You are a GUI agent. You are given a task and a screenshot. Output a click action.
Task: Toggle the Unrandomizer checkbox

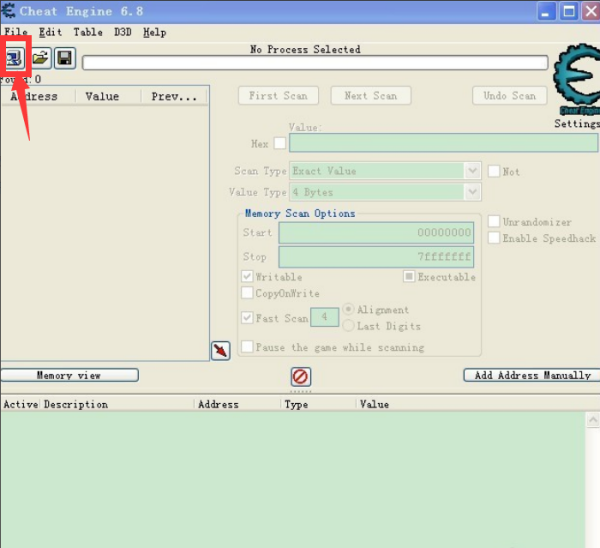[x=494, y=221]
